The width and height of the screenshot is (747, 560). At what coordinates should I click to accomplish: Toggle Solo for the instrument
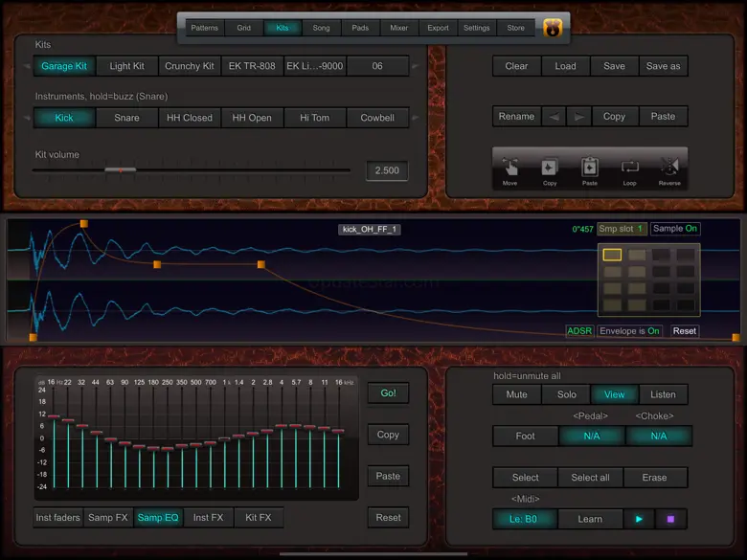[x=566, y=394]
